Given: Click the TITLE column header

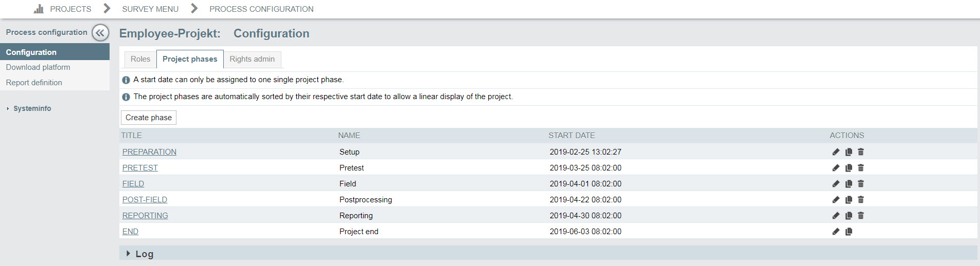Looking at the screenshot, I should tap(132, 136).
